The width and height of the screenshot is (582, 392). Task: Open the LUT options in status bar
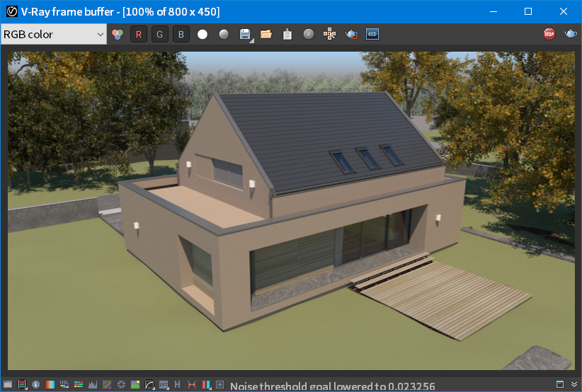[164, 385]
